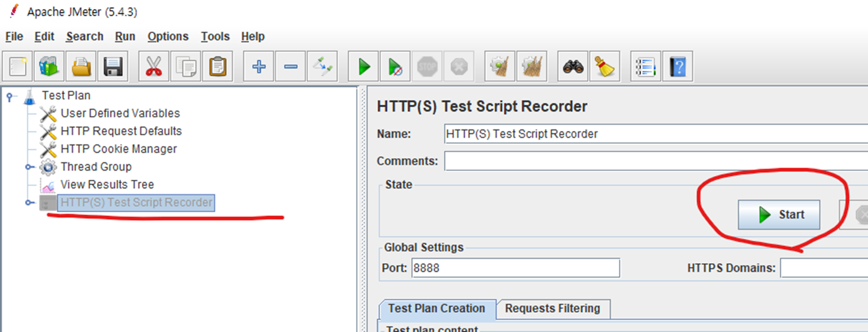The height and width of the screenshot is (332, 868).
Task: Click the Toggle enable/disable toolbar icon
Action: coord(323,66)
